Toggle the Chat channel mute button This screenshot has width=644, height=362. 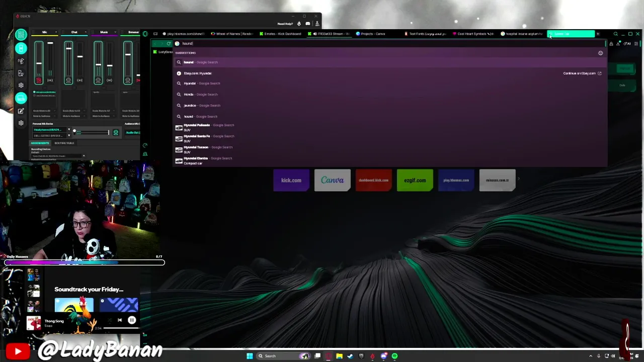[68, 80]
